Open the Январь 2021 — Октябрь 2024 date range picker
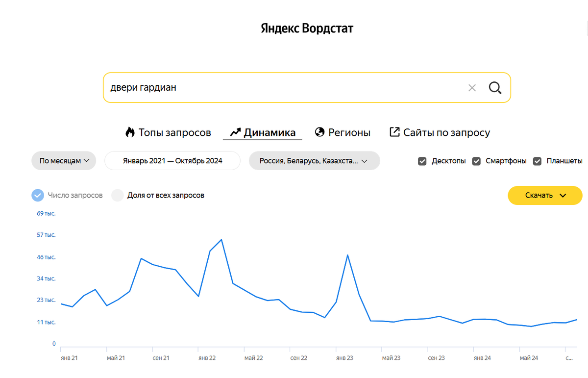The height and width of the screenshot is (378, 588). 172,161
